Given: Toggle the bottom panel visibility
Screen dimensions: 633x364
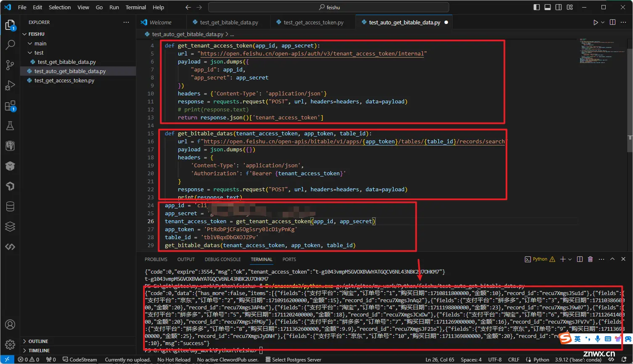Looking at the screenshot, I should (548, 7).
